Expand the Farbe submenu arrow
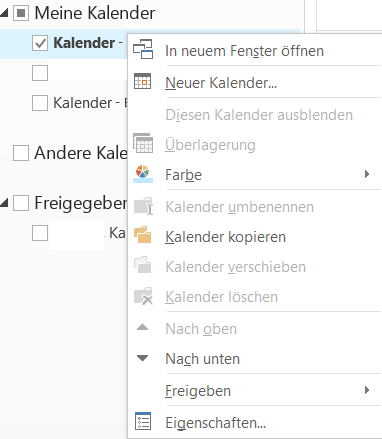The image size is (382, 439). (x=367, y=174)
